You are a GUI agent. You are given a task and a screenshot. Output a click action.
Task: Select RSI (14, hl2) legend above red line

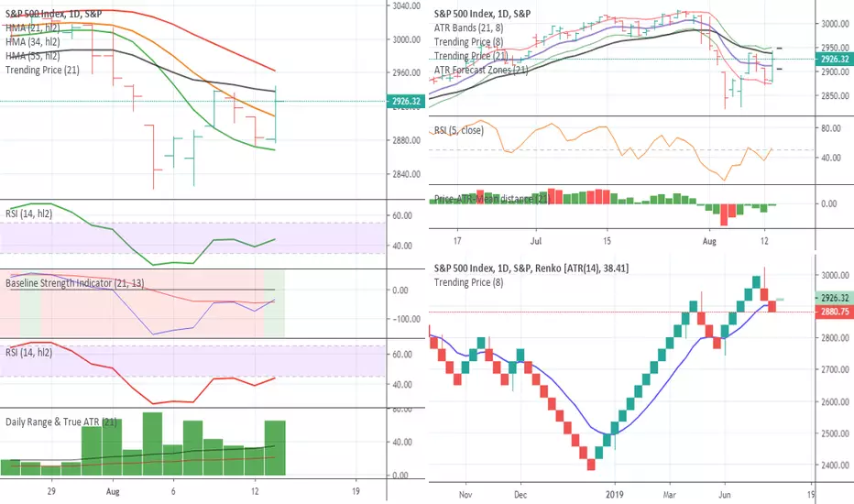[x=29, y=353]
